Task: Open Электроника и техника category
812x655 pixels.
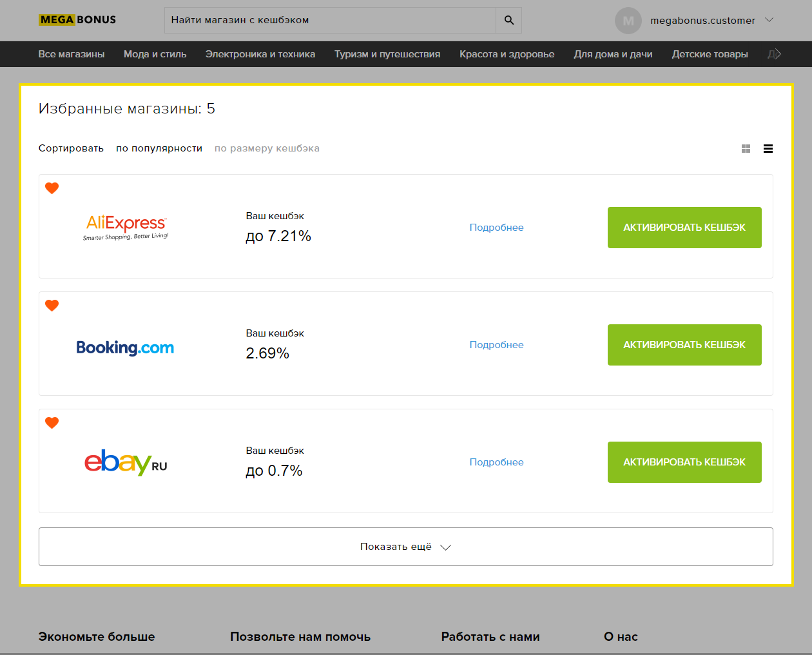Action: click(260, 54)
